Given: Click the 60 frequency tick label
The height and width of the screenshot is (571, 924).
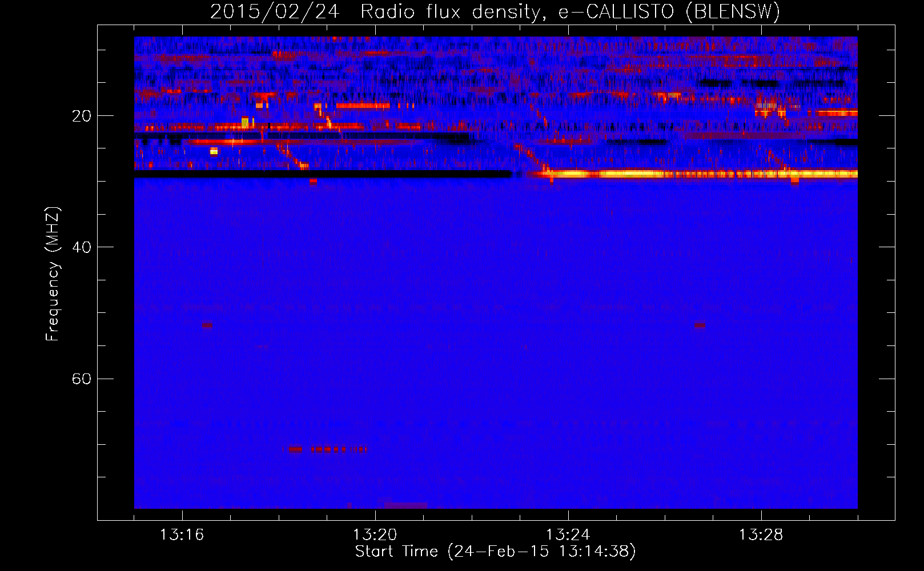Looking at the screenshot, I should click(x=81, y=379).
